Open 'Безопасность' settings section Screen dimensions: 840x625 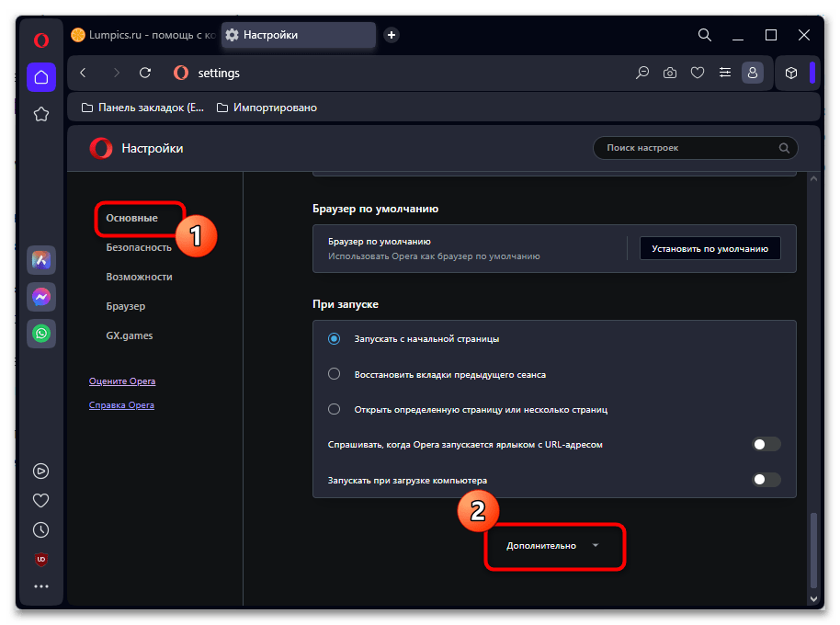point(139,247)
